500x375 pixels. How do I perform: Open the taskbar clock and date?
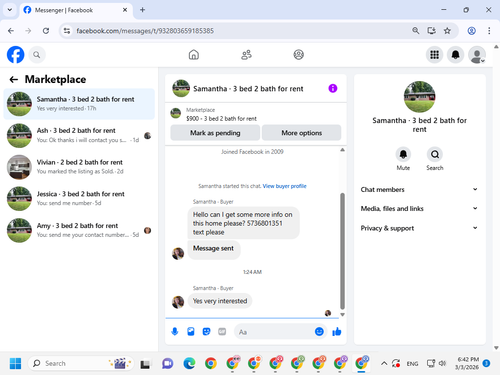coord(467,363)
